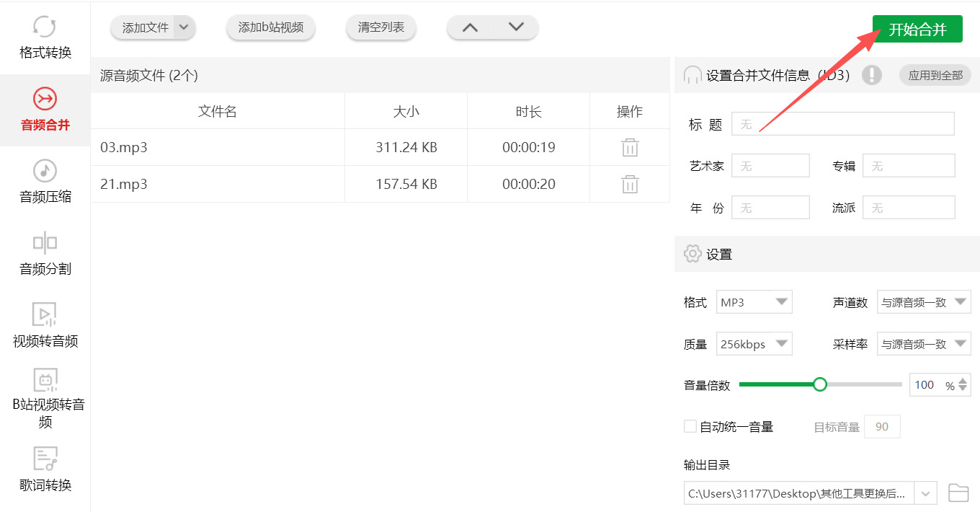Image resolution: width=980 pixels, height=512 pixels.
Task: Open the 声道数 dropdown
Action: click(924, 302)
